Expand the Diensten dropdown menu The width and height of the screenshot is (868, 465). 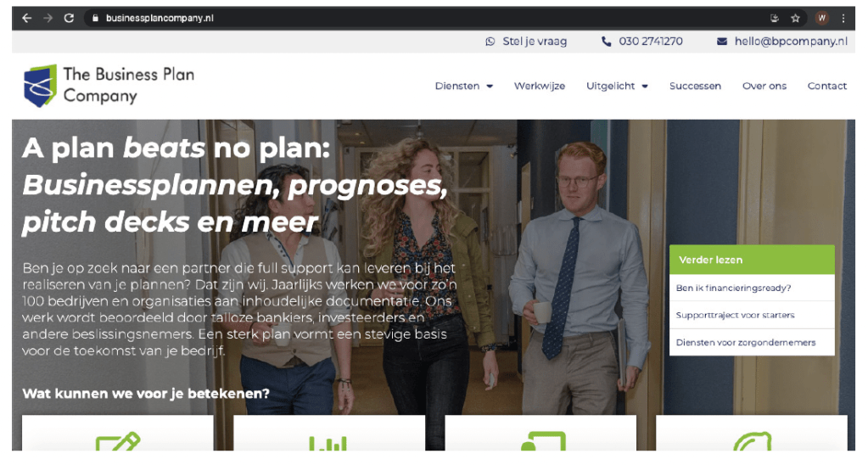464,86
